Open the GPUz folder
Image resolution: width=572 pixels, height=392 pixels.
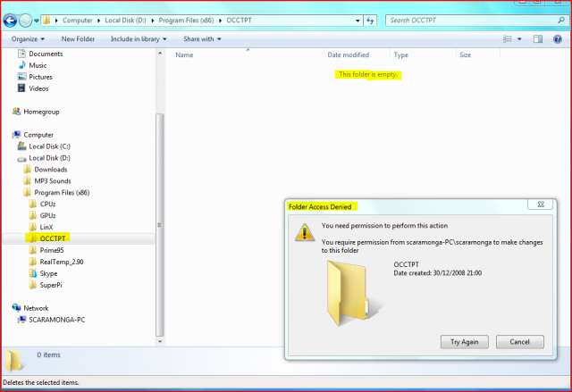42,216
